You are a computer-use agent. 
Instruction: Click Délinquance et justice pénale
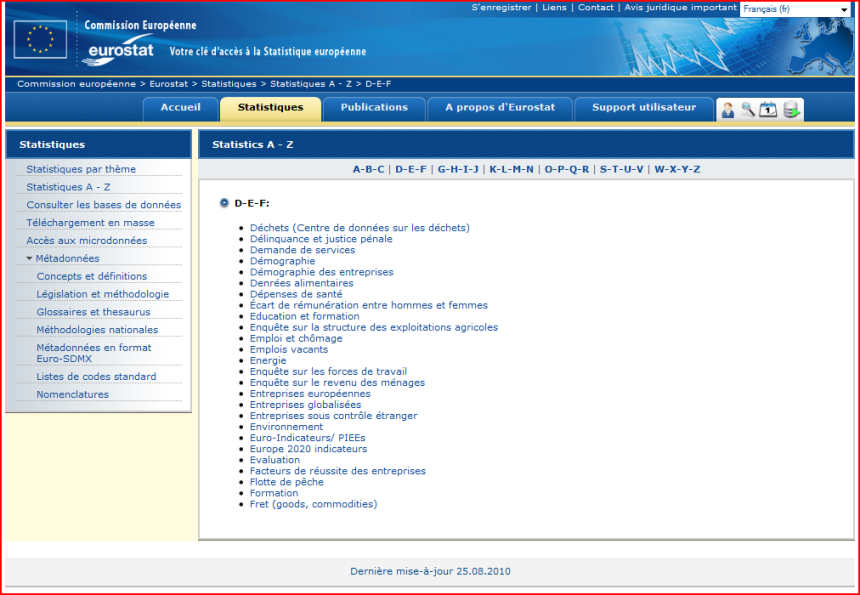coord(321,239)
